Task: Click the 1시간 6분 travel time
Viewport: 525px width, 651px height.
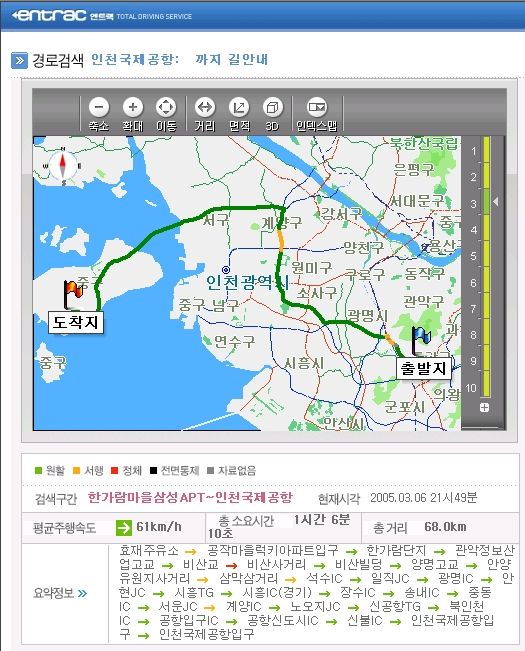Action: [322, 519]
